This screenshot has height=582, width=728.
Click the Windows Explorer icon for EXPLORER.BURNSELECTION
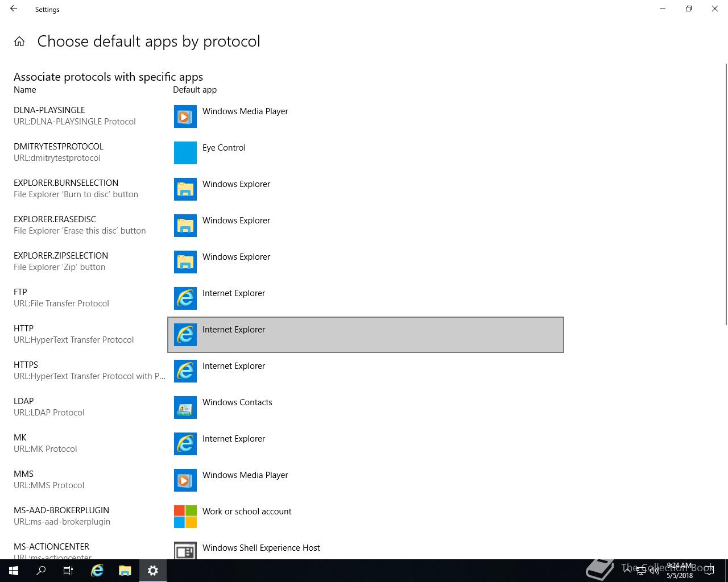point(185,189)
